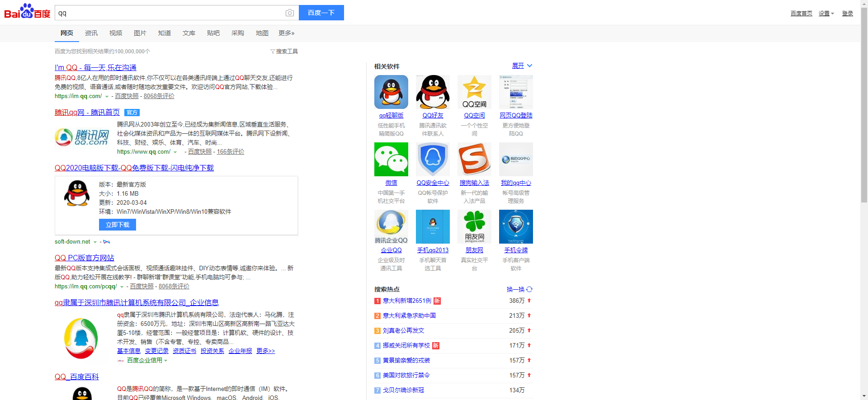Click the camera image search icon

[x=290, y=13]
